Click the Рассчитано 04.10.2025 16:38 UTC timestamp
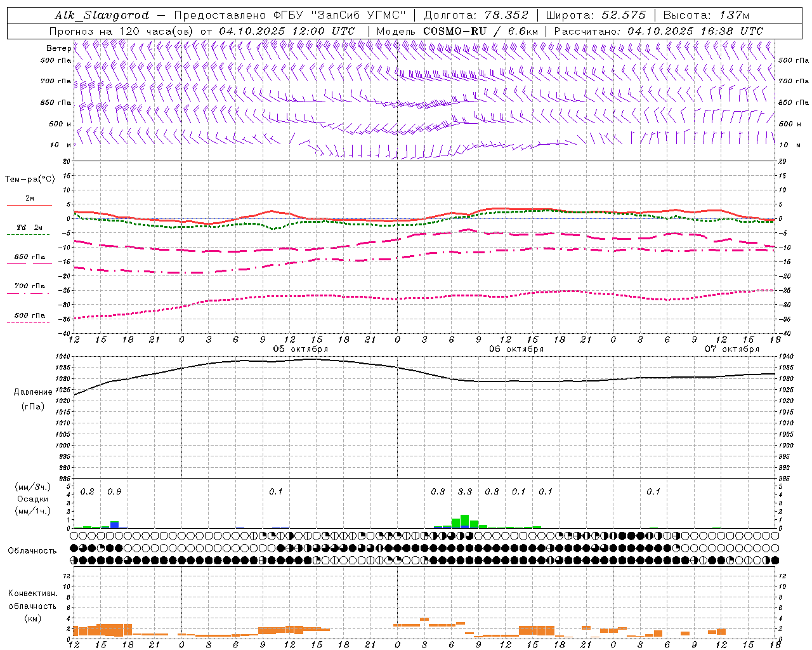 [658, 31]
